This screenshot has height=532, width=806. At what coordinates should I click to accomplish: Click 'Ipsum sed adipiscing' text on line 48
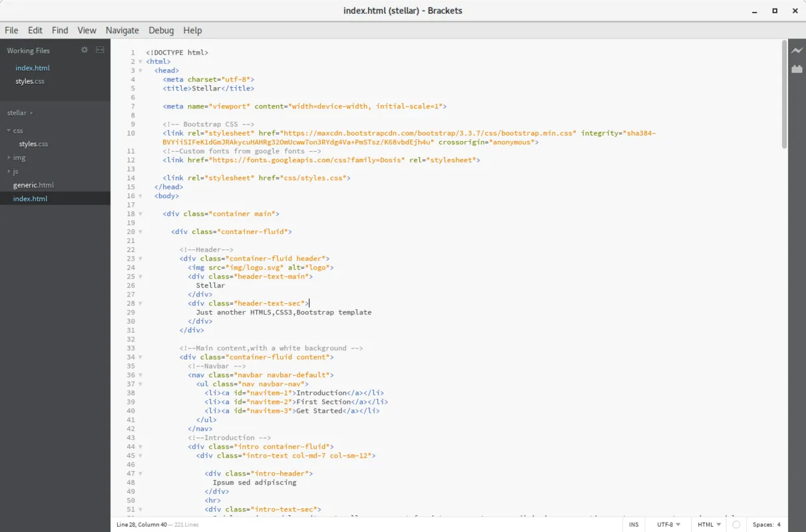pyautogui.click(x=254, y=482)
